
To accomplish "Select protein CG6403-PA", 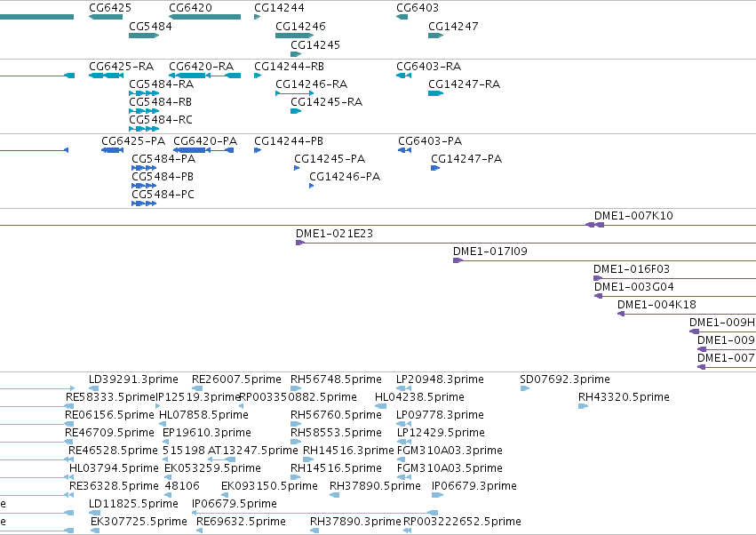I will click(x=430, y=141).
